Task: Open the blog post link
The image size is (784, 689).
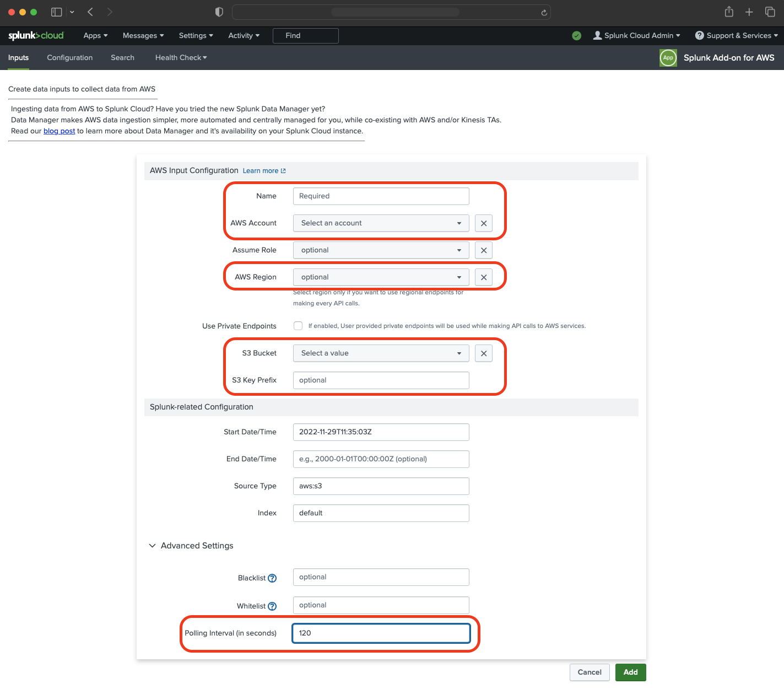Action: [59, 131]
